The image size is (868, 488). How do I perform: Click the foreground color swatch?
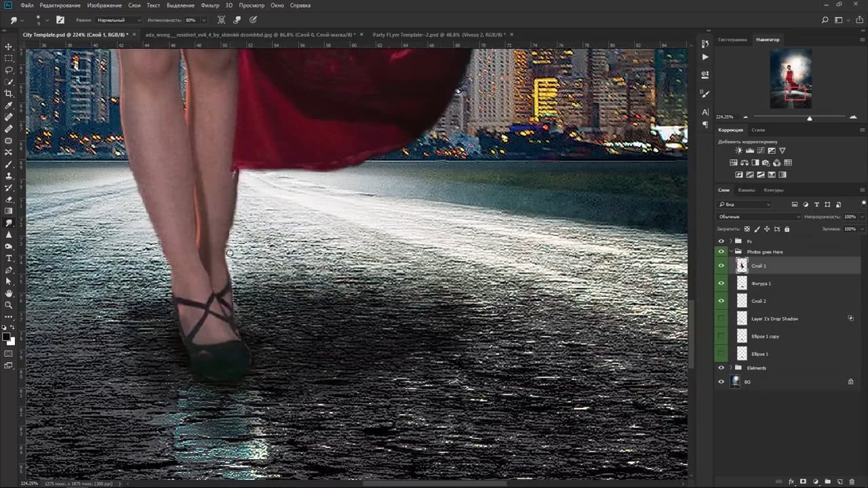[6, 336]
